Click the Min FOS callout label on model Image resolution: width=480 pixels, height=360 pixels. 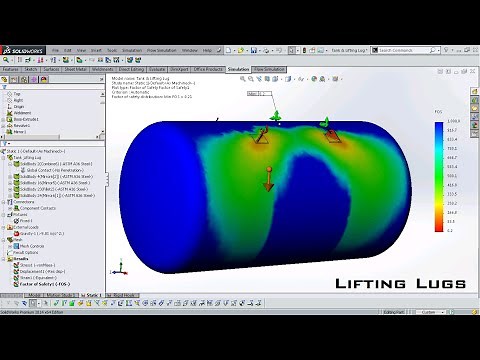[259, 94]
